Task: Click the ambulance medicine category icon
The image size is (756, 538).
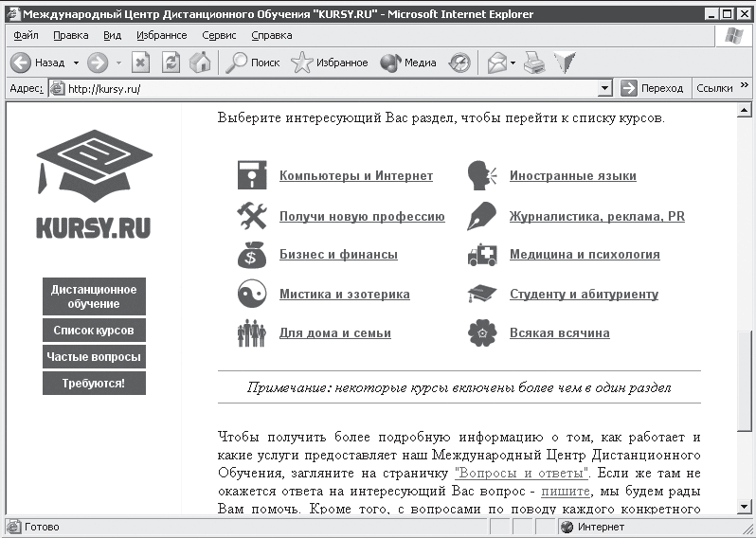Action: point(482,255)
